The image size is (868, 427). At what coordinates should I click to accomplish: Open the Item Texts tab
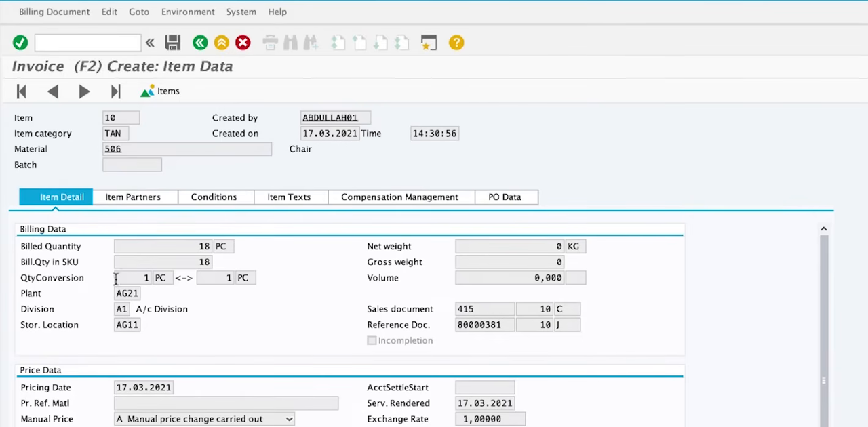point(291,197)
